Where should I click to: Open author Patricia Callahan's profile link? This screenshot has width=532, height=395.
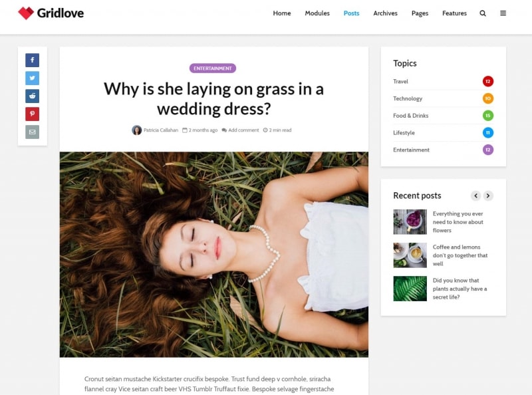click(x=160, y=130)
